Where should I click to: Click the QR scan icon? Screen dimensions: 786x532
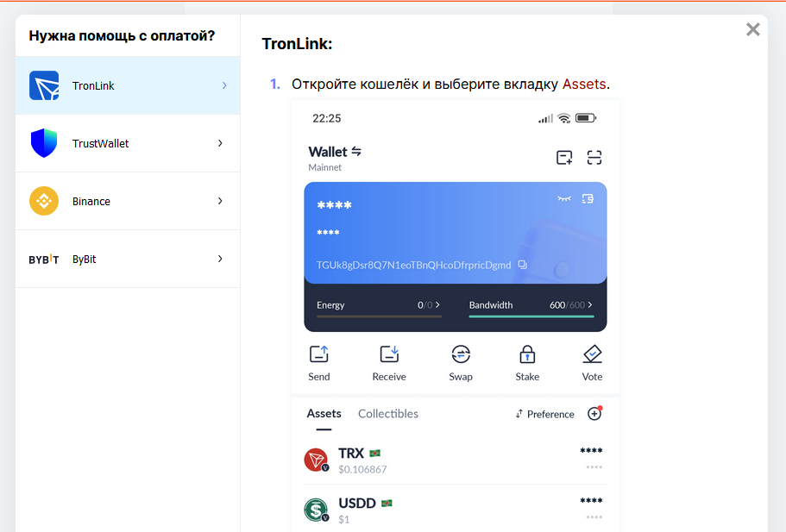(x=594, y=158)
